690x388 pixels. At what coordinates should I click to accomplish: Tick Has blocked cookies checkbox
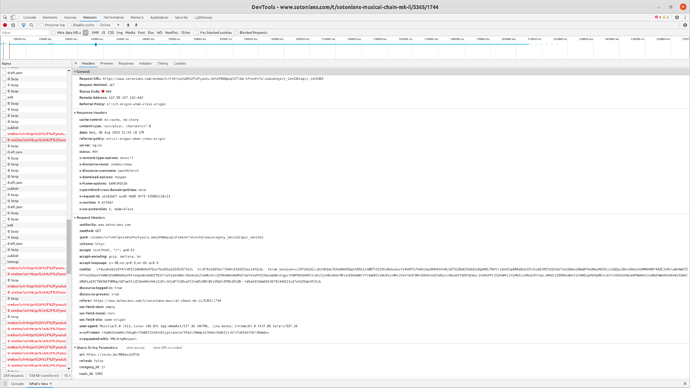click(197, 33)
